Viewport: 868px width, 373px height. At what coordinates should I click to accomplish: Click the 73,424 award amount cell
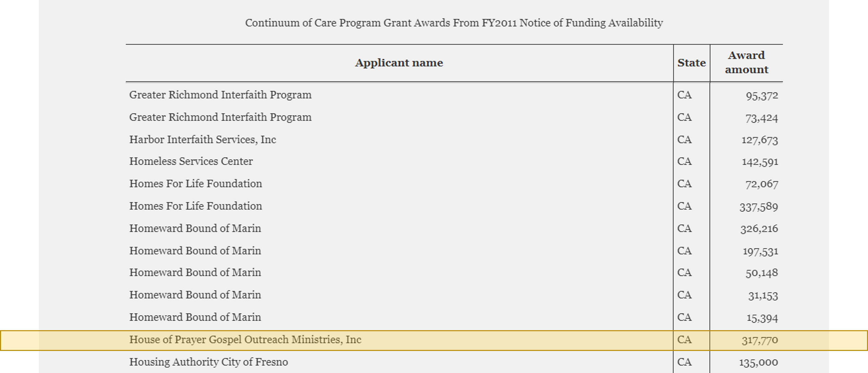coord(761,118)
